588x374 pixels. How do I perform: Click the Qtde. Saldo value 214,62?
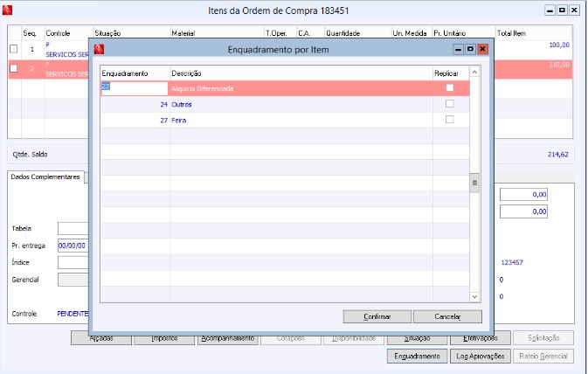click(x=557, y=154)
